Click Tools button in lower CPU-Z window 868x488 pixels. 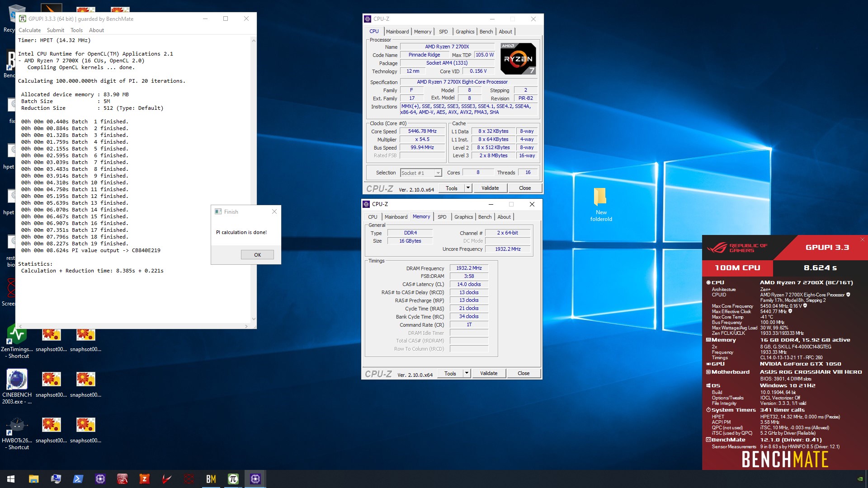coord(450,373)
